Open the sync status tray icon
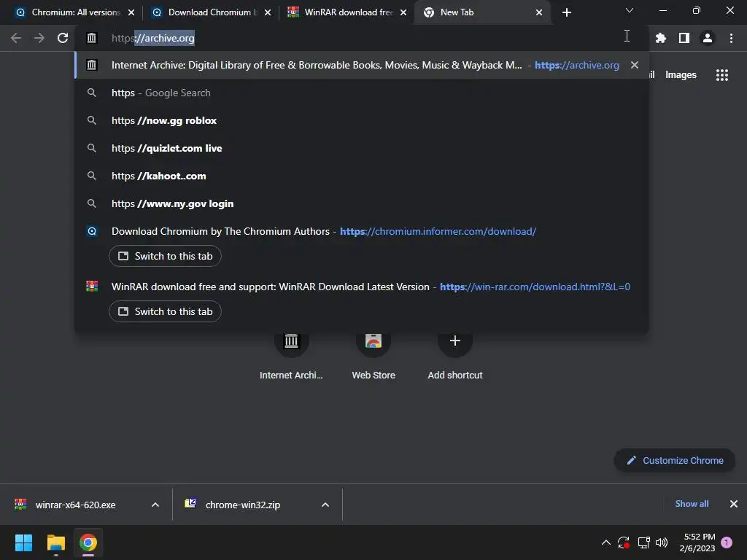 coord(624,542)
